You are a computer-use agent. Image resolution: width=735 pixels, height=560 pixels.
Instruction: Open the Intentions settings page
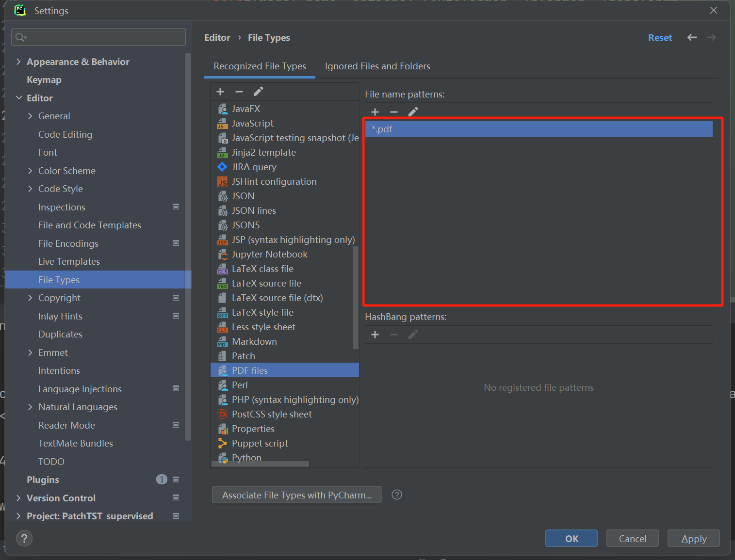coord(59,371)
